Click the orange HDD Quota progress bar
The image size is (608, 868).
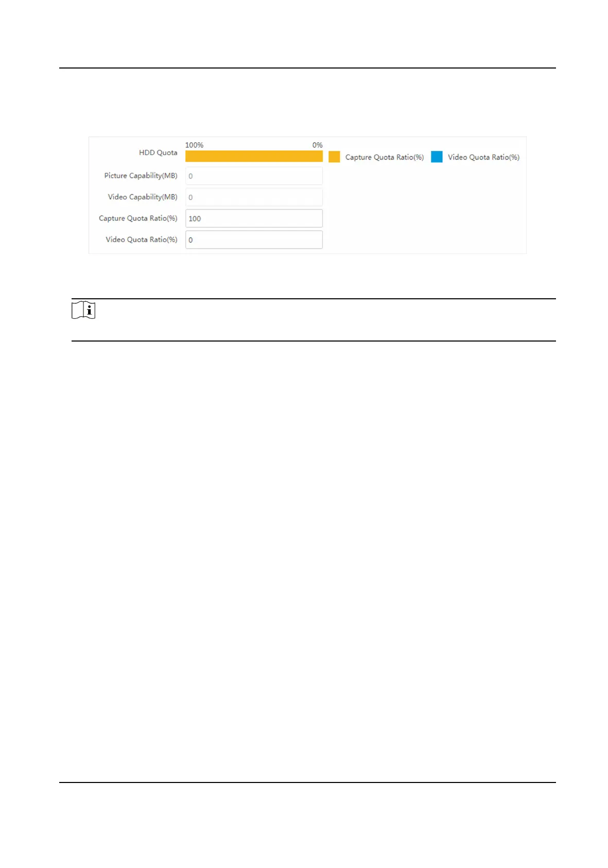tap(254, 157)
